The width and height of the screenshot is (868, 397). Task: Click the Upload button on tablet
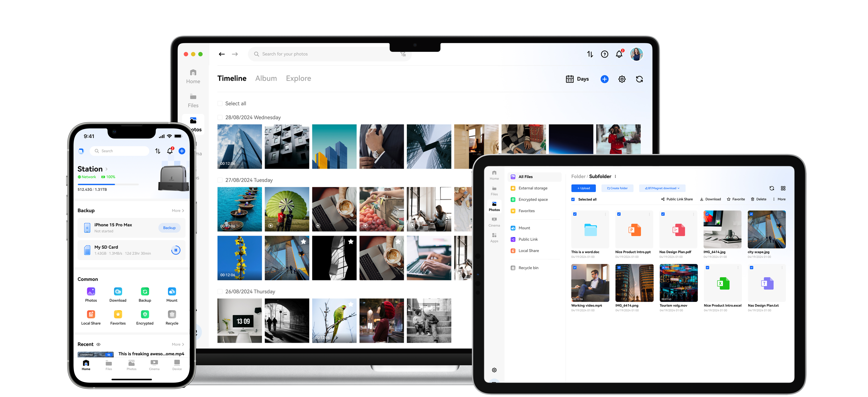(x=583, y=188)
